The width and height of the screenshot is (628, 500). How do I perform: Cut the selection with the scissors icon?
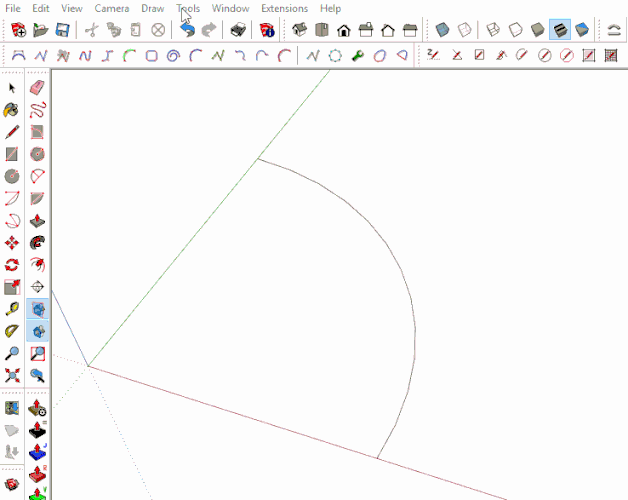[92, 30]
